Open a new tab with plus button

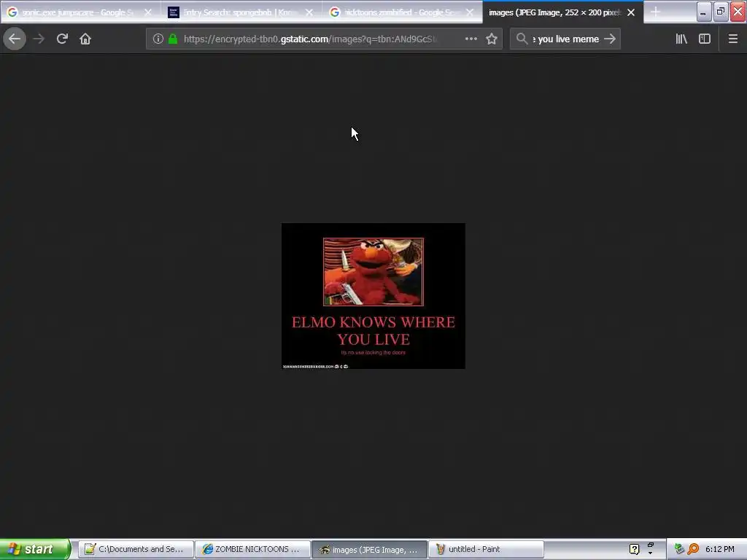[656, 12]
